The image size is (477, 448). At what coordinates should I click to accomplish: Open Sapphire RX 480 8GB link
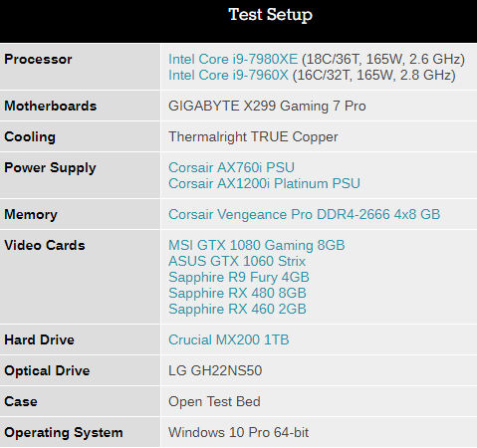click(x=237, y=293)
